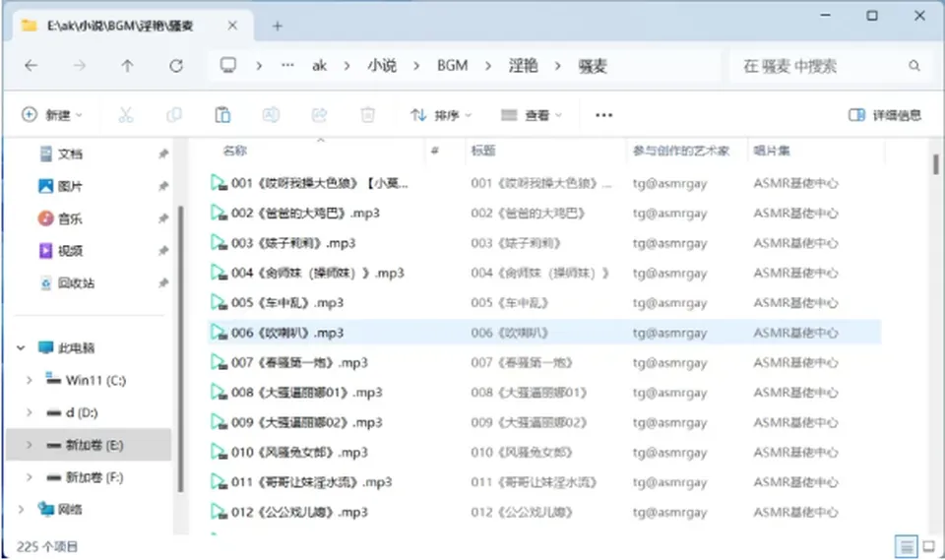This screenshot has width=945, height=560.
Task: Click the Delete trash icon
Action: pyautogui.click(x=367, y=114)
